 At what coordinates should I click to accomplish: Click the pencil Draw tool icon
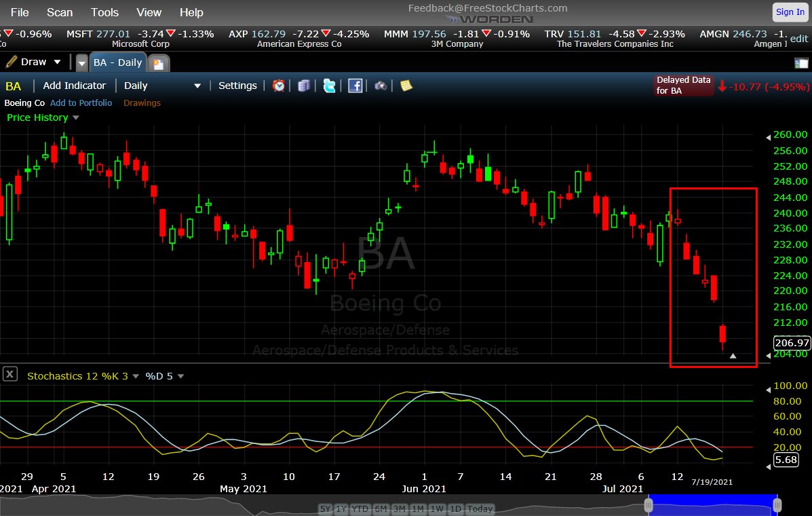[12, 62]
